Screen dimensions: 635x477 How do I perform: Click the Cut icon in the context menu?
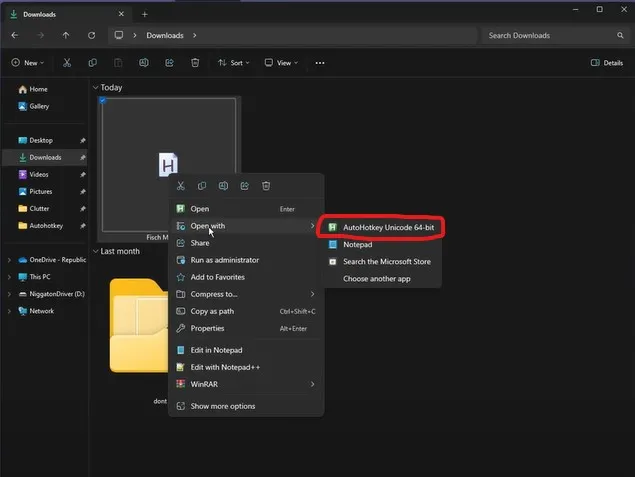[x=181, y=186]
